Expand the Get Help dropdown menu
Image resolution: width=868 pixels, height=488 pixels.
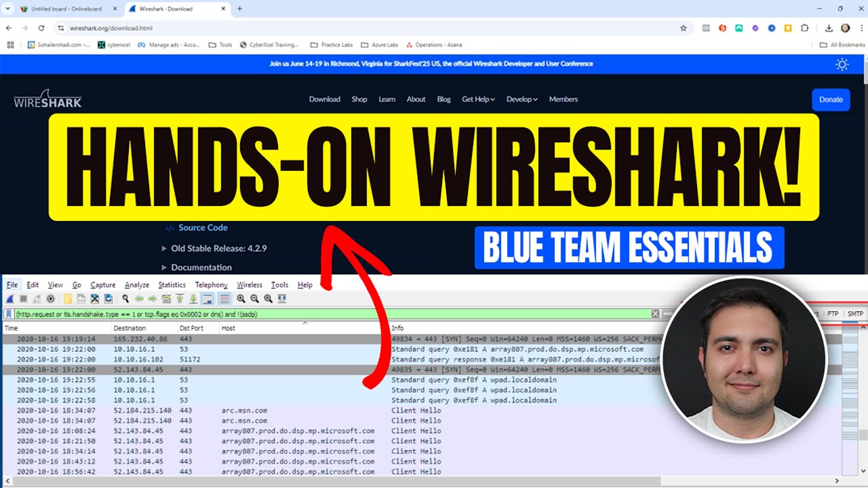pos(478,99)
